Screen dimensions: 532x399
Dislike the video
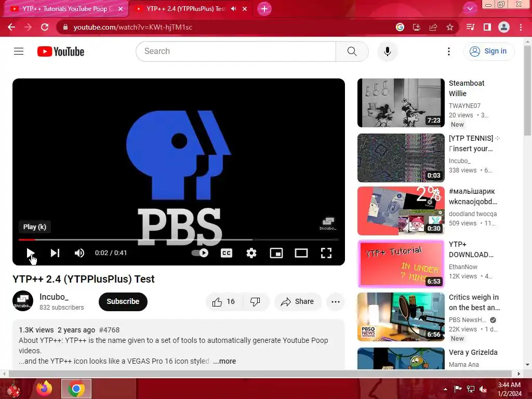(x=256, y=302)
